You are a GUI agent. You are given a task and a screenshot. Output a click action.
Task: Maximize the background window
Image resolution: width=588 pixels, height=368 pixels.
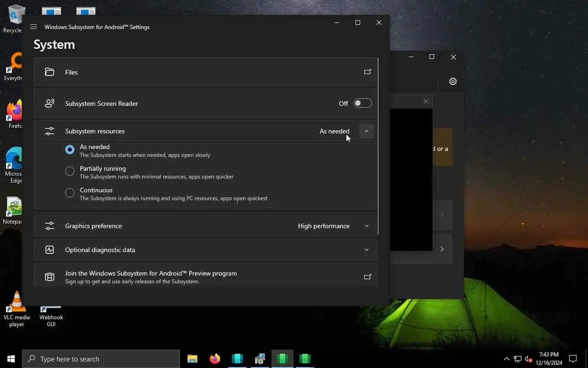pyautogui.click(x=432, y=57)
